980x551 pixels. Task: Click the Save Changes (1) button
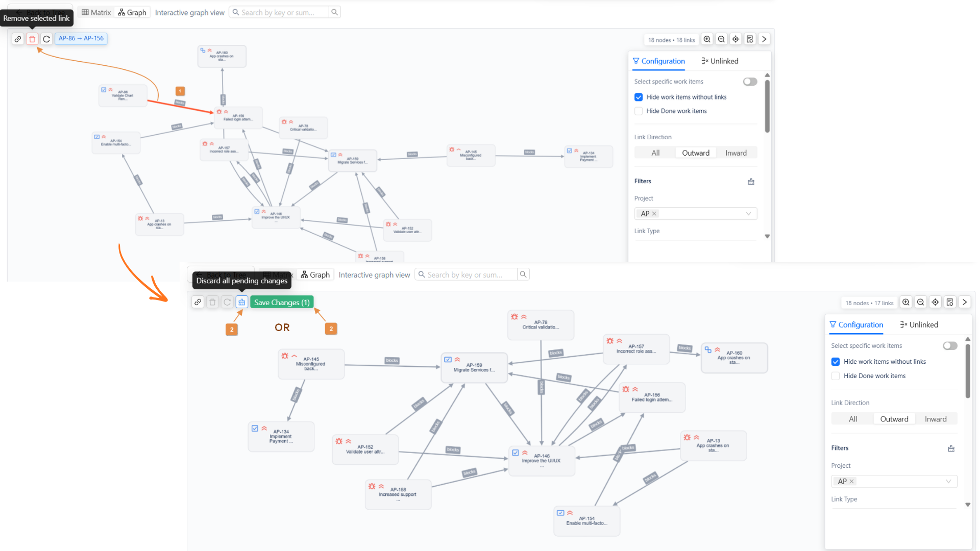pos(282,303)
